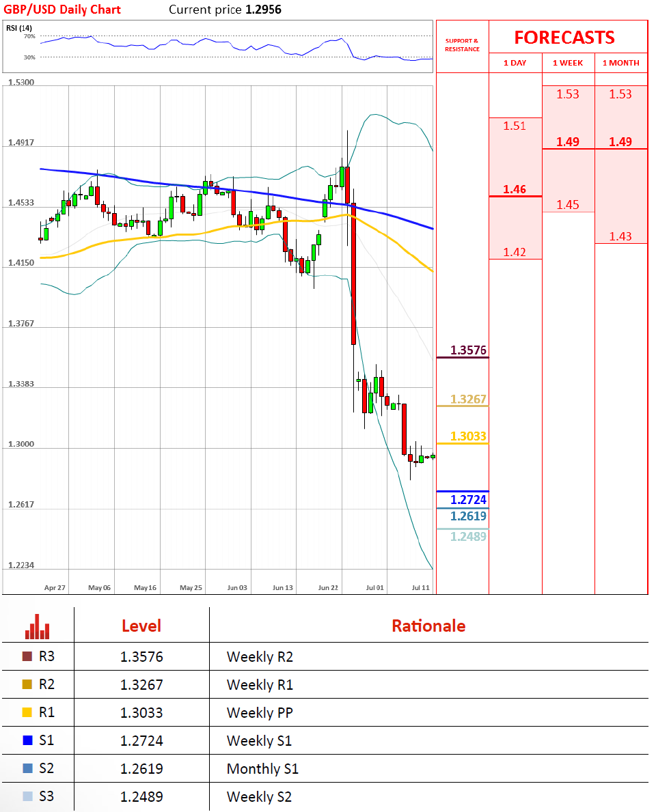This screenshot has width=656, height=812.
Task: Click the Rationale table column header
Action: pyautogui.click(x=428, y=626)
